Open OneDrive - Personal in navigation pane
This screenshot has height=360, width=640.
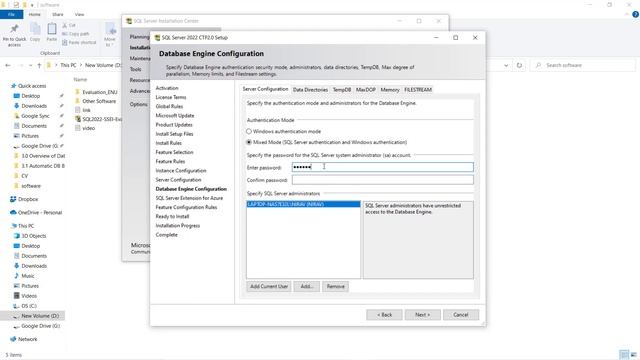pos(40,213)
